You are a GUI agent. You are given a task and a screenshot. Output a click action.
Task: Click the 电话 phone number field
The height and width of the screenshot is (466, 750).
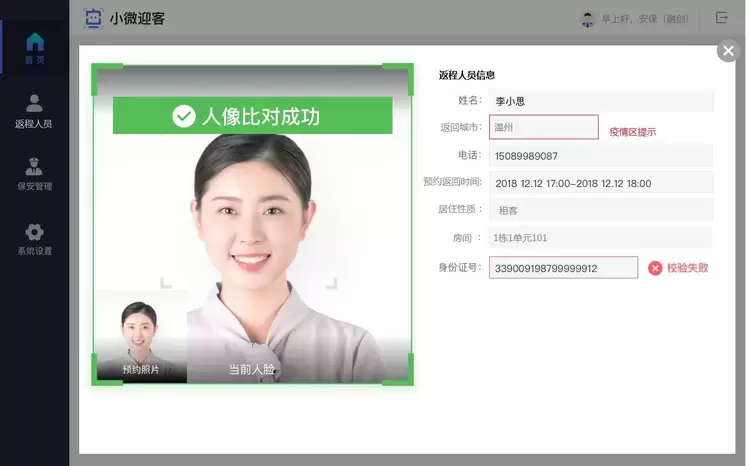(x=600, y=156)
